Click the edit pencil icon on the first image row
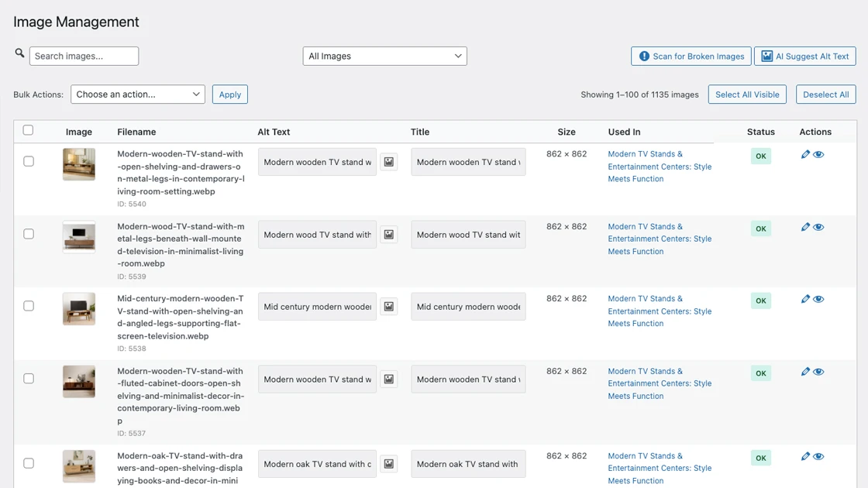 (805, 154)
